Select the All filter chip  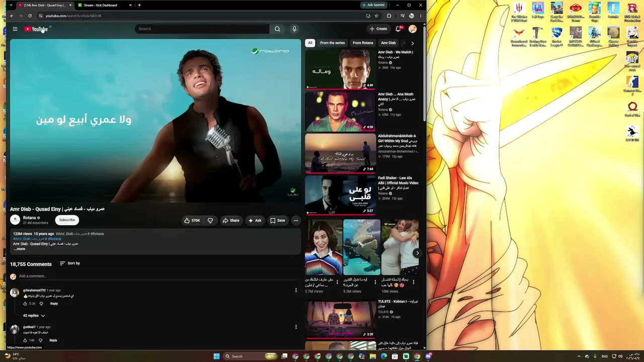point(310,43)
